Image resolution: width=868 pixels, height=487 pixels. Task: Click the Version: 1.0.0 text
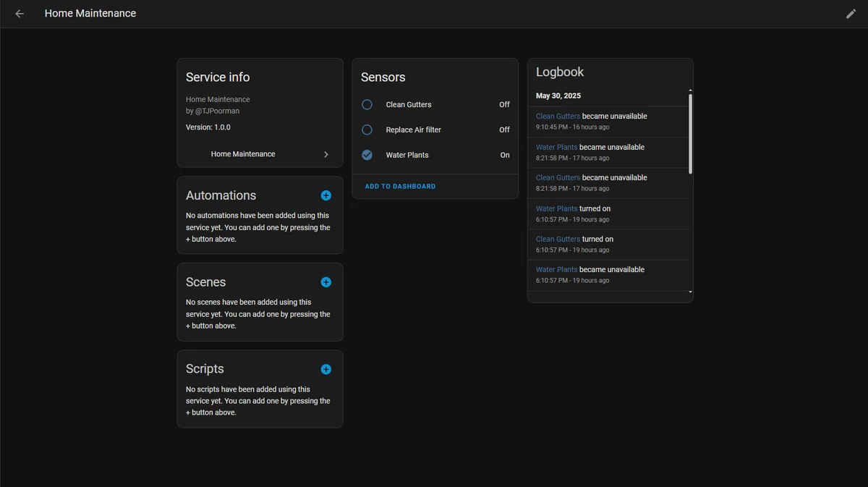pyautogui.click(x=208, y=127)
